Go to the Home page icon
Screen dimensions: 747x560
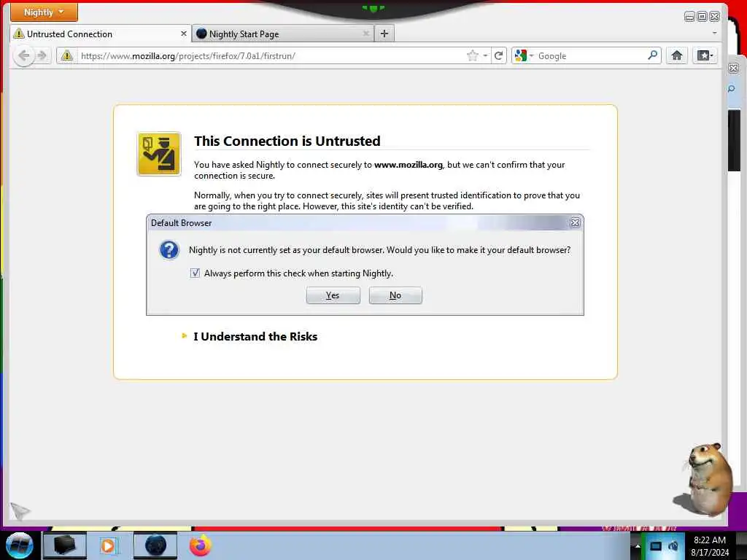676,55
